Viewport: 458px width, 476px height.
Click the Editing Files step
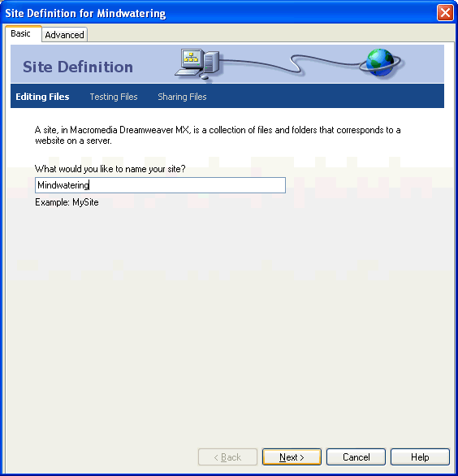click(42, 97)
